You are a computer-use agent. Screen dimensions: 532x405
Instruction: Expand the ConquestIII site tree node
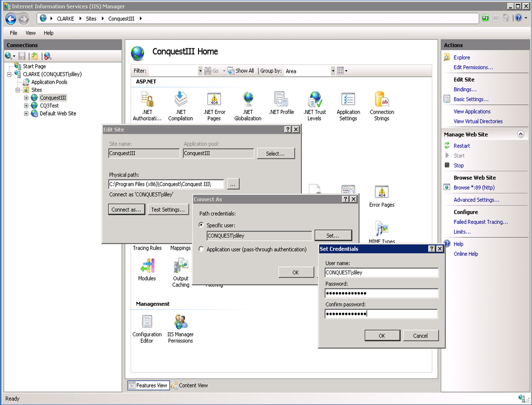pos(26,98)
